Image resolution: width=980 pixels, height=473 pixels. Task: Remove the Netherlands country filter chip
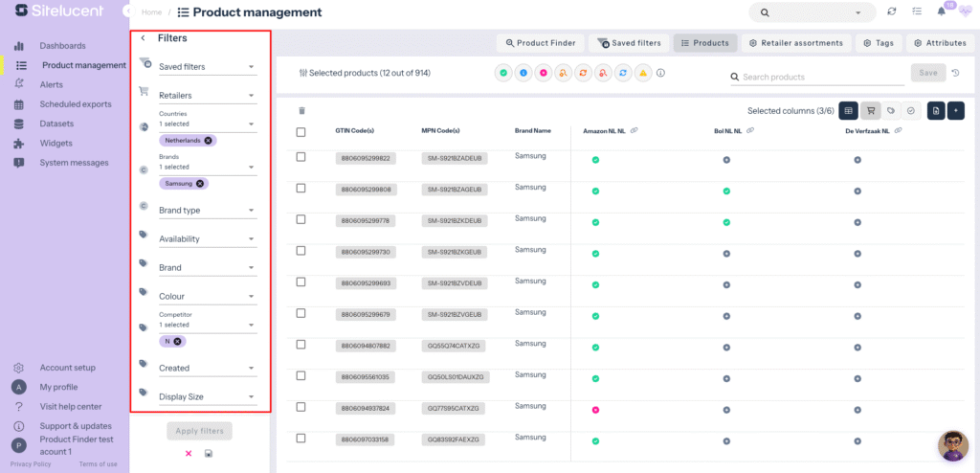[208, 140]
